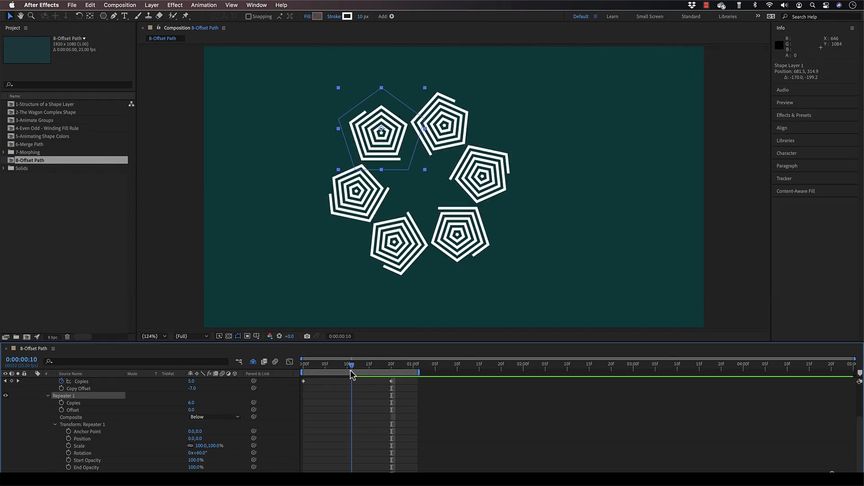Click the Scale constrain proportions link icon
The width and height of the screenshot is (864, 486).
tap(190, 446)
